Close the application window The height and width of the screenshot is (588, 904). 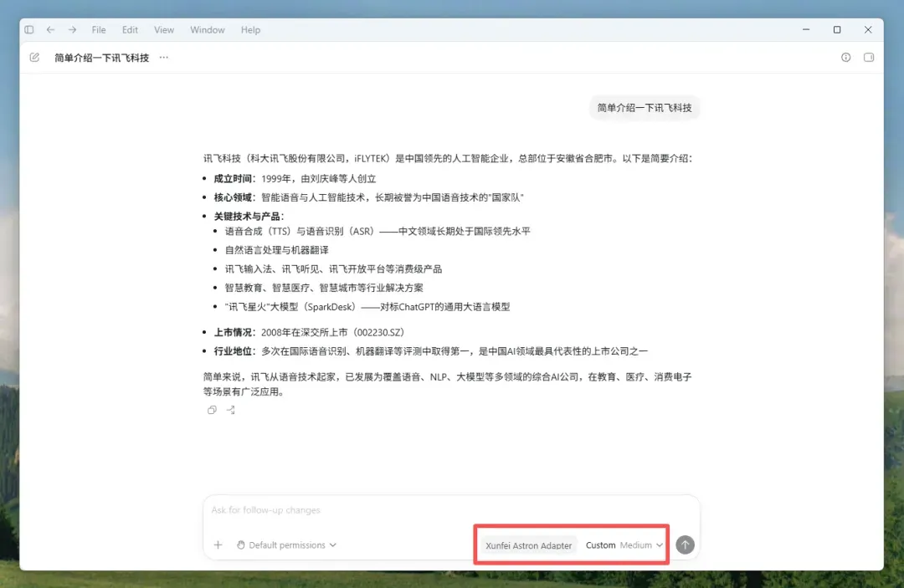pos(868,30)
